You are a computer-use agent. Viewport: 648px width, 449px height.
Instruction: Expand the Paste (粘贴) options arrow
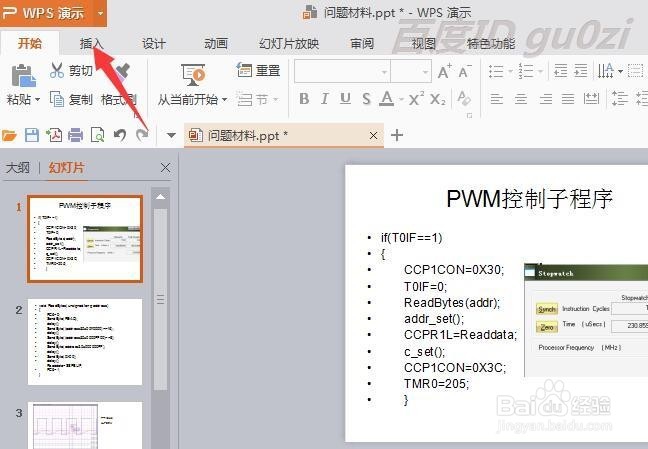(38, 100)
